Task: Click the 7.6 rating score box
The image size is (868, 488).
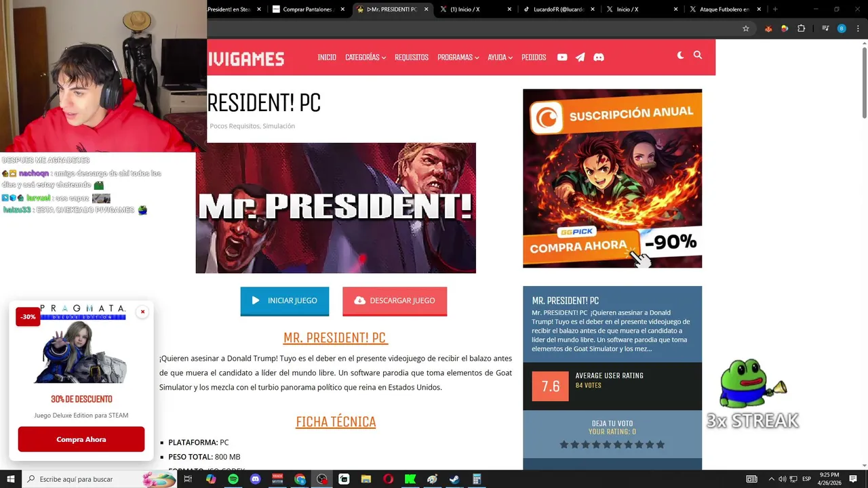Action: (550, 386)
